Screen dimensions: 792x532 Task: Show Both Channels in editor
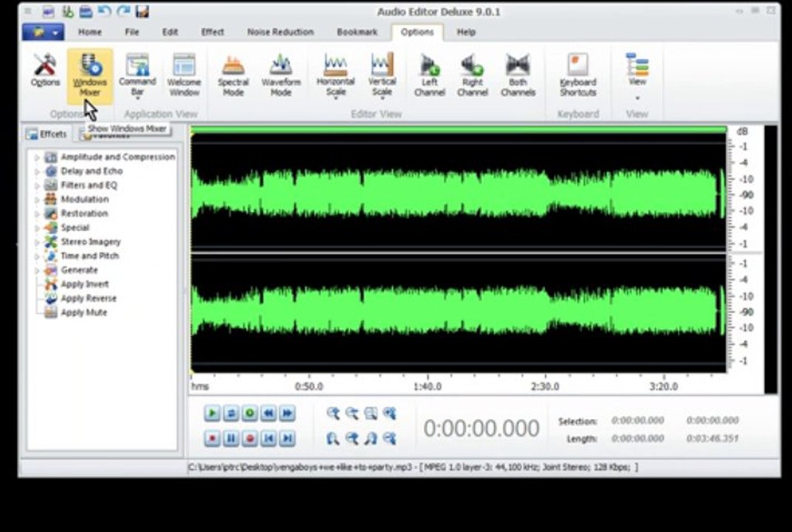click(x=518, y=75)
